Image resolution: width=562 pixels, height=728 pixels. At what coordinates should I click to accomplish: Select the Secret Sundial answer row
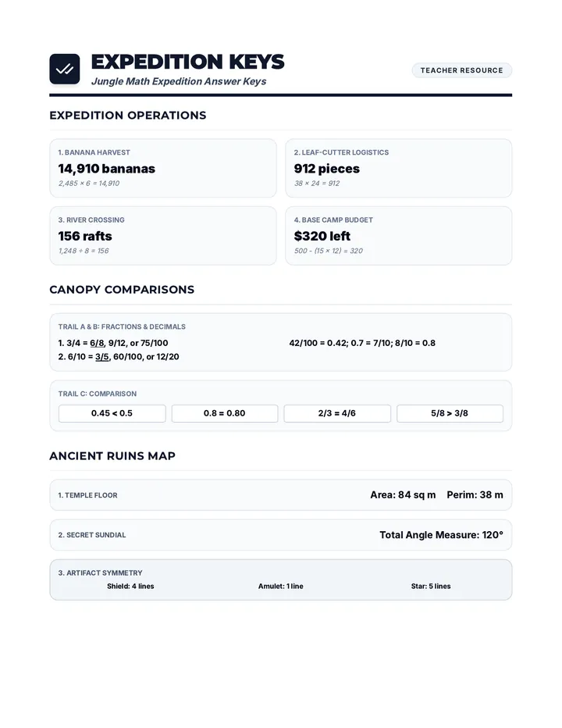tap(281, 535)
